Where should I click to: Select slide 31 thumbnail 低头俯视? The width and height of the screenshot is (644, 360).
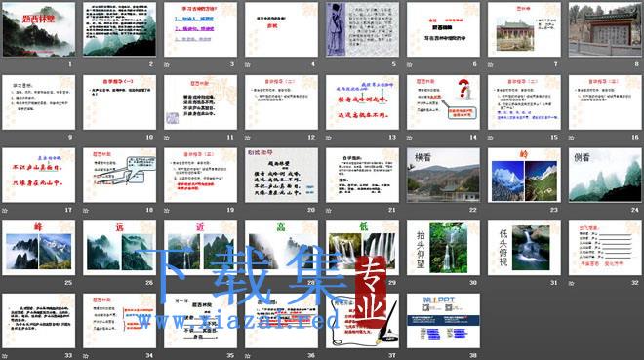pos(524,248)
